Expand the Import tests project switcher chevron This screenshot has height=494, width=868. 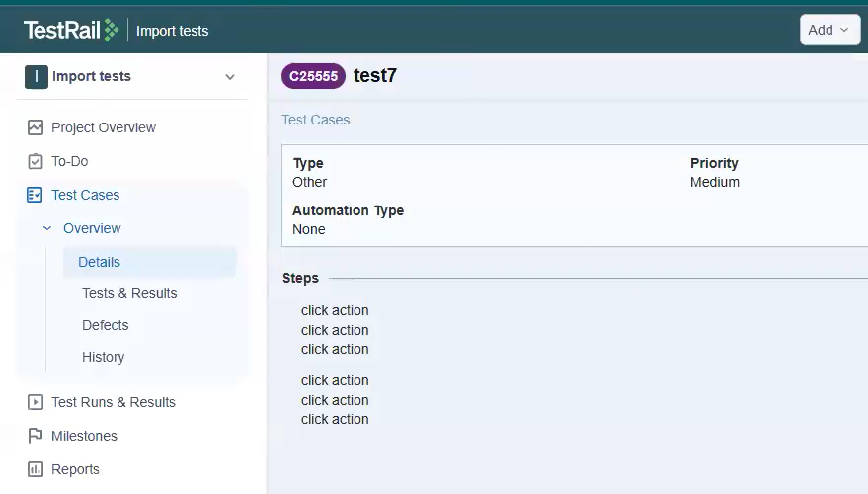(x=230, y=77)
